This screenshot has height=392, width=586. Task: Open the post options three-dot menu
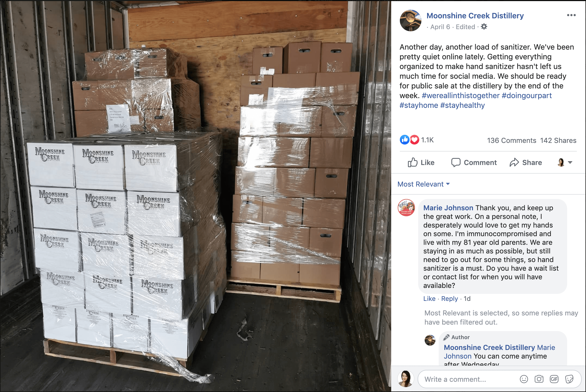pyautogui.click(x=571, y=15)
